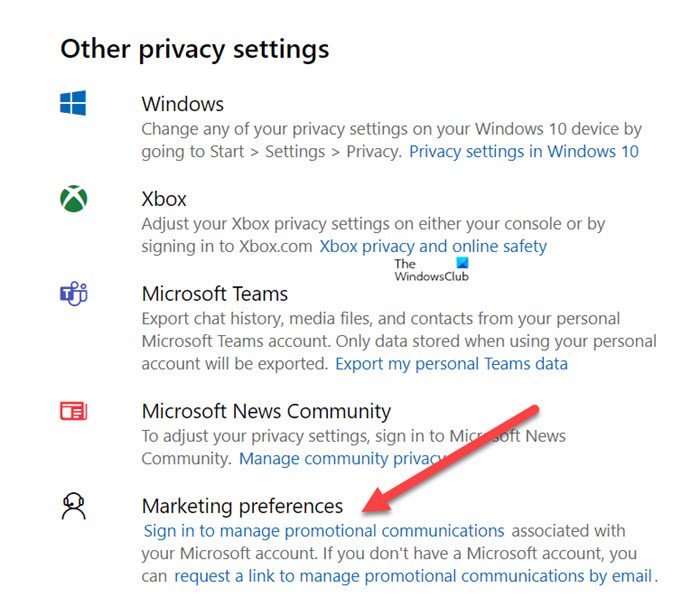Image resolution: width=700 pixels, height=607 pixels.
Task: Click the Marketing preferences section title
Action: [242, 506]
